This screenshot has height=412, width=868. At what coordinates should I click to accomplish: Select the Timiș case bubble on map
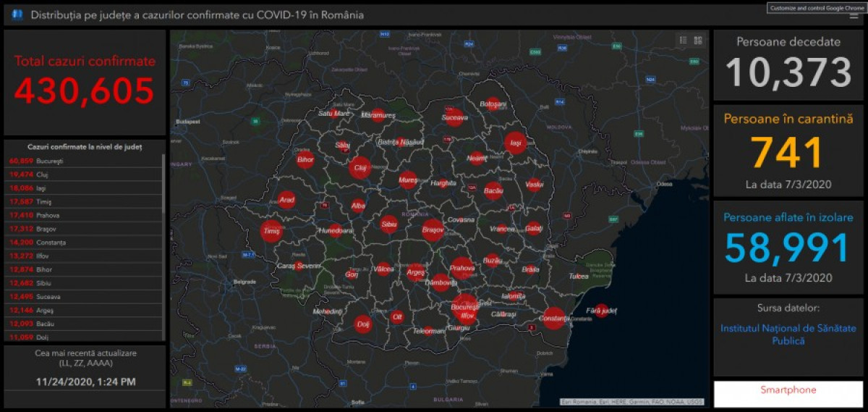271,231
